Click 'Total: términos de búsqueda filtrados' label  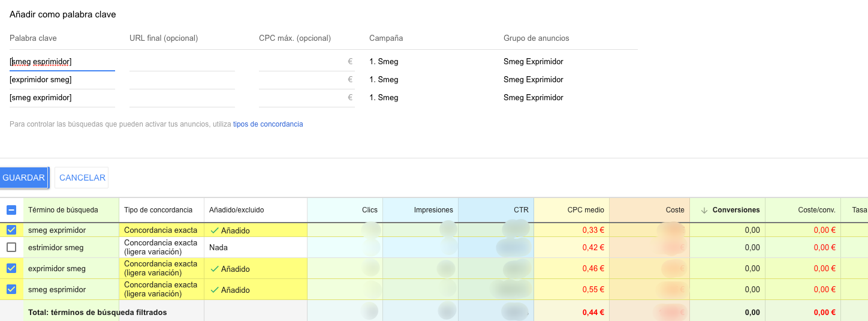point(97,312)
